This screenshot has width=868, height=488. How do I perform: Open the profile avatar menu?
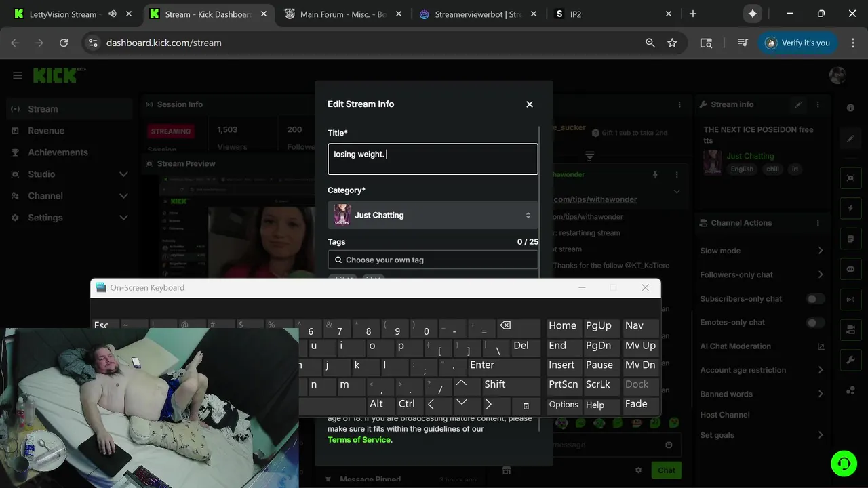coord(837,75)
